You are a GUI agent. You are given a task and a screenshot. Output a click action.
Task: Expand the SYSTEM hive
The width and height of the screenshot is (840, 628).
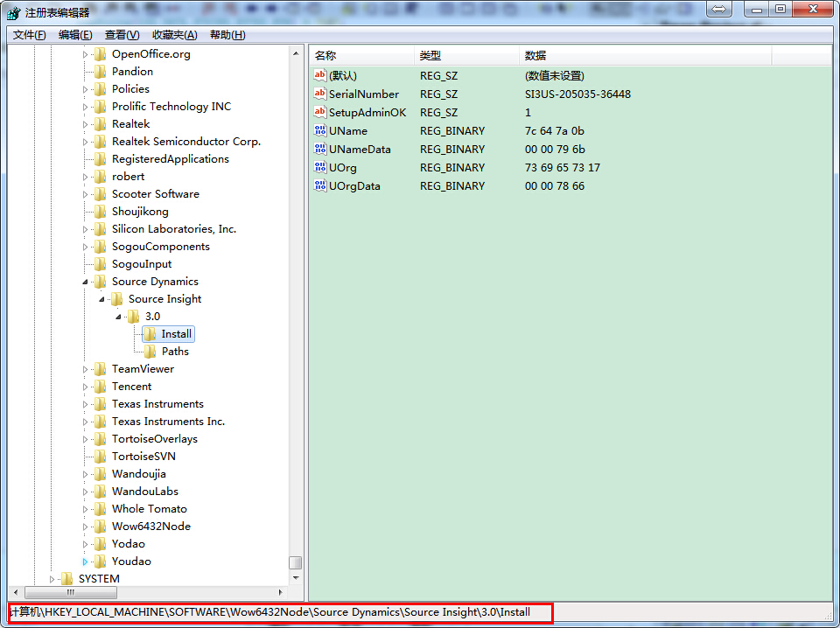[x=52, y=579]
